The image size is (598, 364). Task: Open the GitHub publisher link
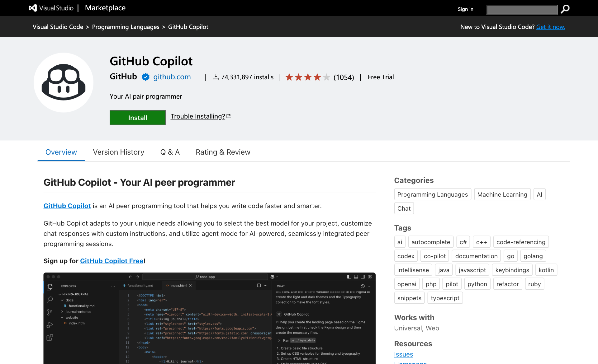(x=123, y=77)
